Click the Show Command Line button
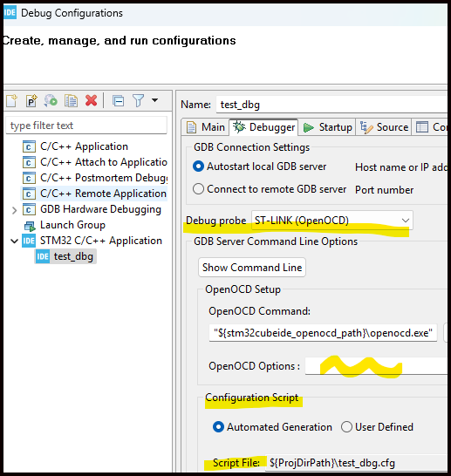The height and width of the screenshot is (476, 451). [x=252, y=268]
